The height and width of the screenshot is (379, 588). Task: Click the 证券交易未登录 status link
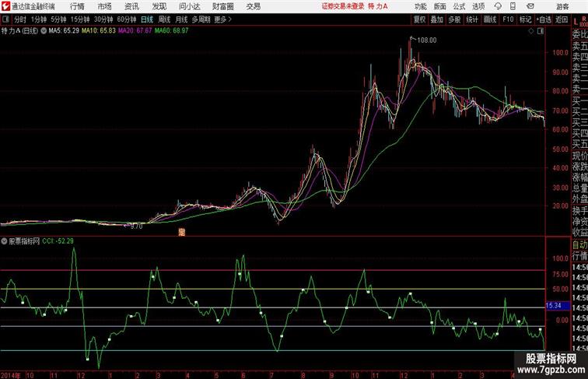pos(343,6)
